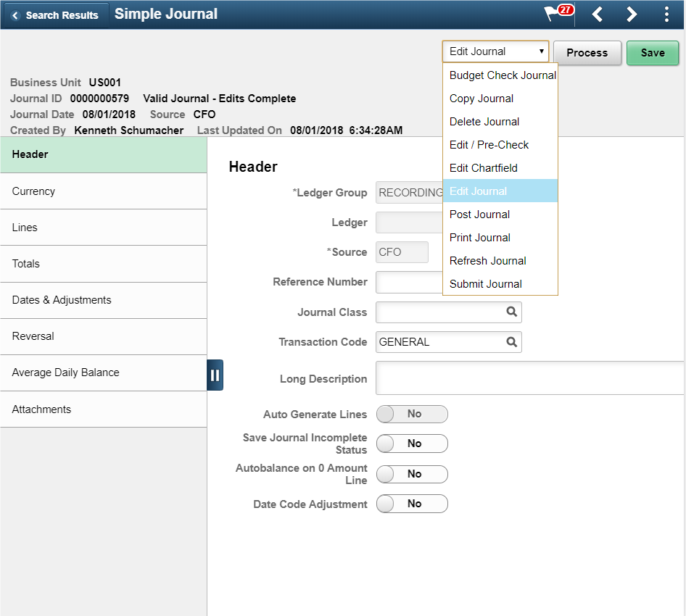
Task: Choose Refresh Journal option
Action: pos(500,261)
